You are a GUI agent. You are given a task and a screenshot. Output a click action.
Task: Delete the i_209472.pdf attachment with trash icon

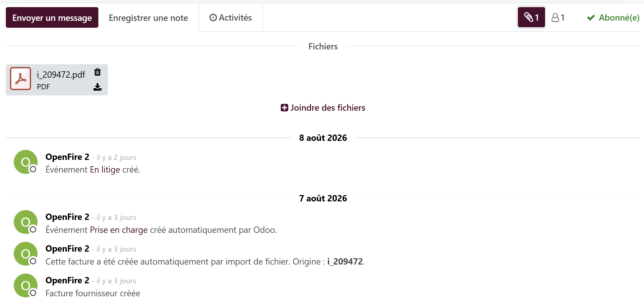tap(98, 72)
